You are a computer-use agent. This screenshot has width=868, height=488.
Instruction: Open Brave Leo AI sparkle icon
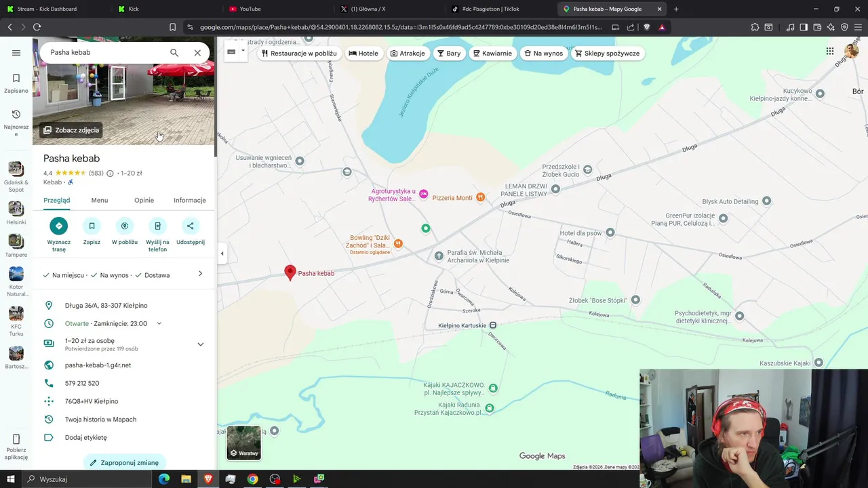(831, 27)
